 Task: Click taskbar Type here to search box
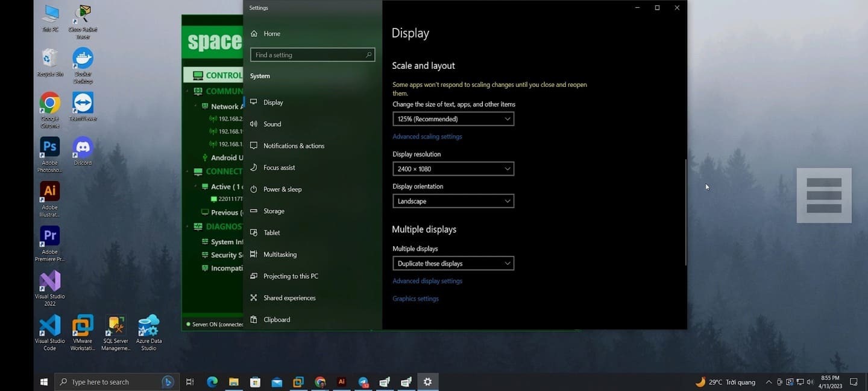pyautogui.click(x=117, y=382)
